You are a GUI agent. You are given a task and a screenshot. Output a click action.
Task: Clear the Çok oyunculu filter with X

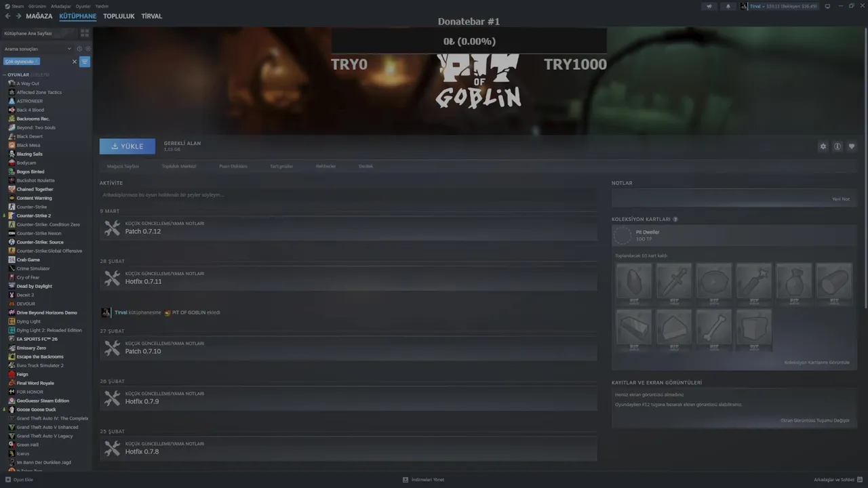(x=75, y=62)
